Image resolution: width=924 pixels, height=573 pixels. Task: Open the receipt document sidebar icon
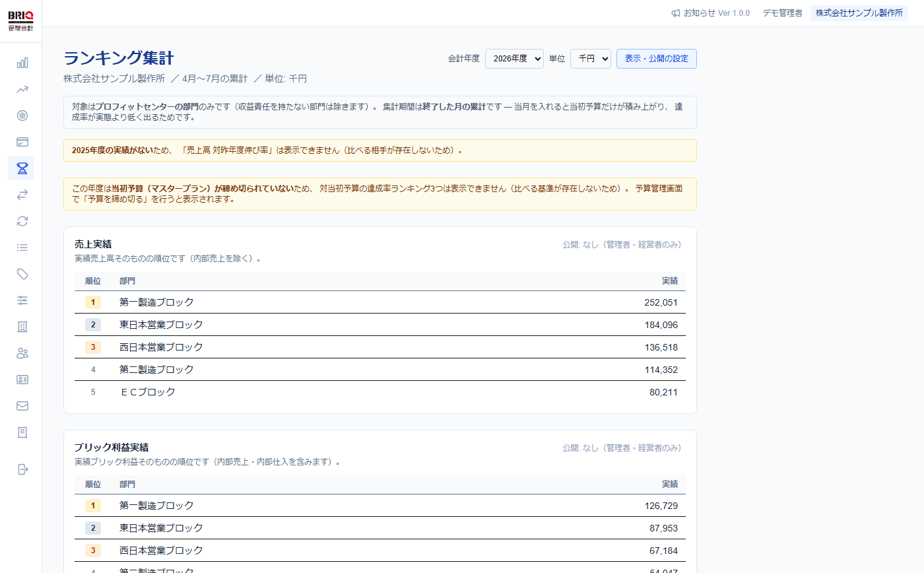pyautogui.click(x=22, y=432)
